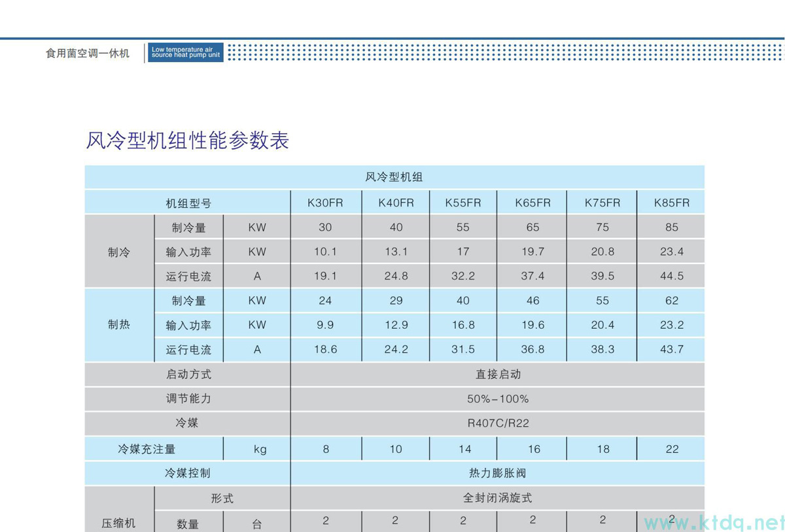Click the 制冷 row group cell
The height and width of the screenshot is (532, 785).
click(119, 252)
